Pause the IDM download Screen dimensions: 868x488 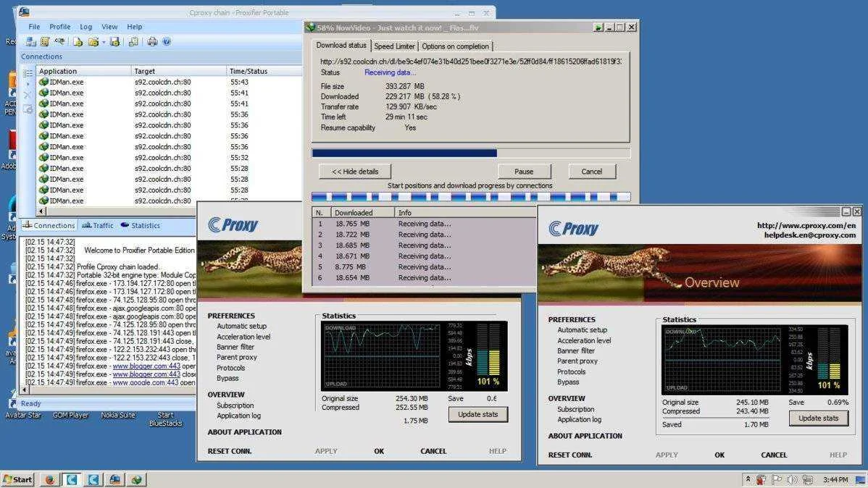coord(524,172)
